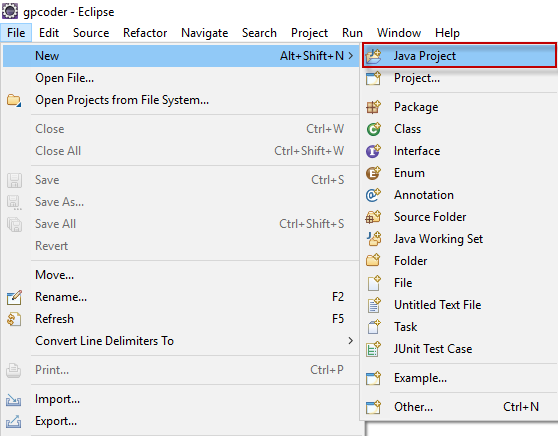
Task: Click the Java Working Set icon
Action: point(373,239)
